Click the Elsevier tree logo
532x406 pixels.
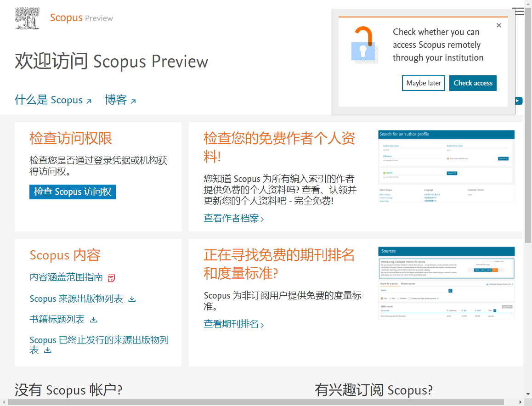(27, 18)
